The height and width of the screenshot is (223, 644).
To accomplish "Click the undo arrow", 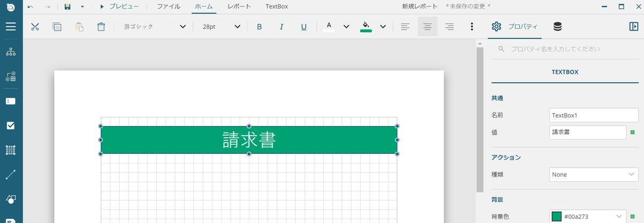I will 30,6.
